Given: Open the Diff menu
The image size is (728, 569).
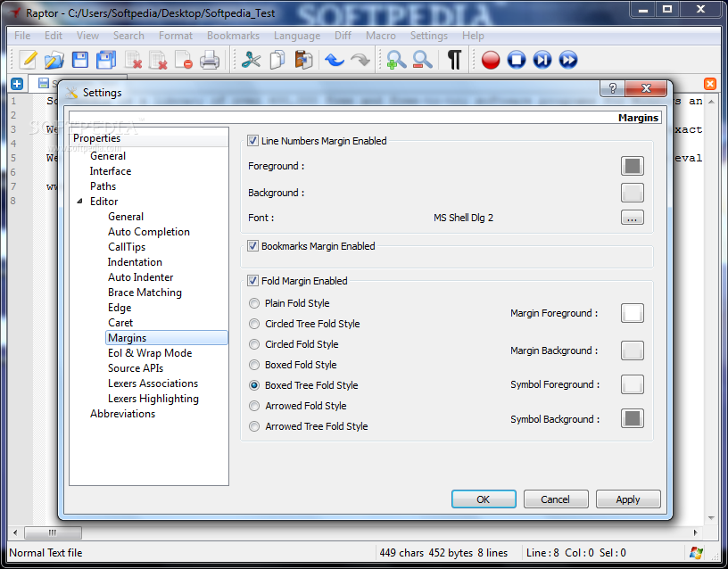Looking at the screenshot, I should pos(343,36).
